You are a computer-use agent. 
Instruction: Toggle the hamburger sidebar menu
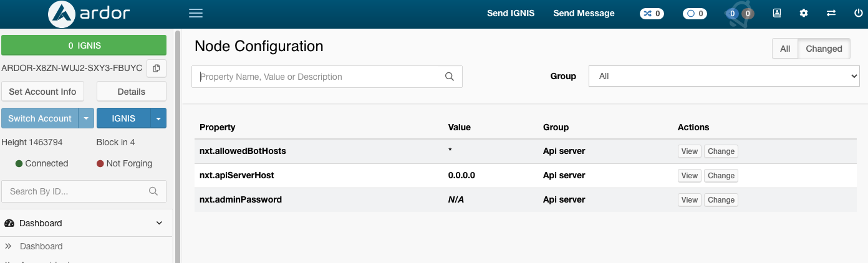tap(196, 13)
